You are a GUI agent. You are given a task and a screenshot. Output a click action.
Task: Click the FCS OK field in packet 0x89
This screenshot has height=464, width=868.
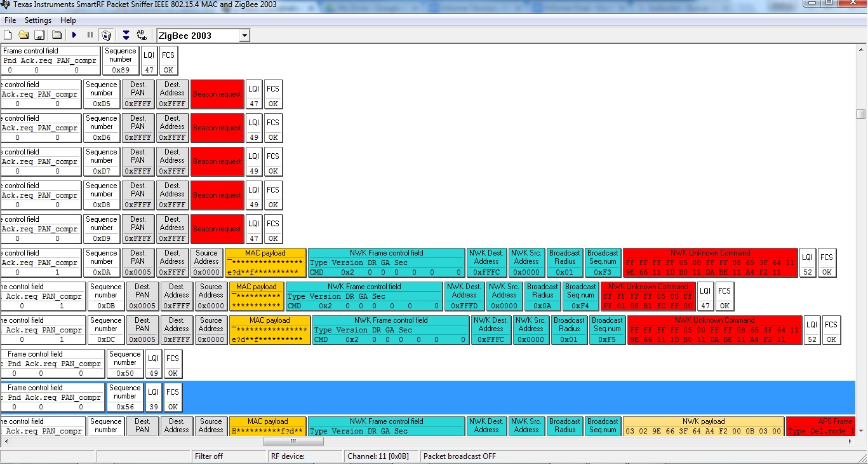(168, 60)
